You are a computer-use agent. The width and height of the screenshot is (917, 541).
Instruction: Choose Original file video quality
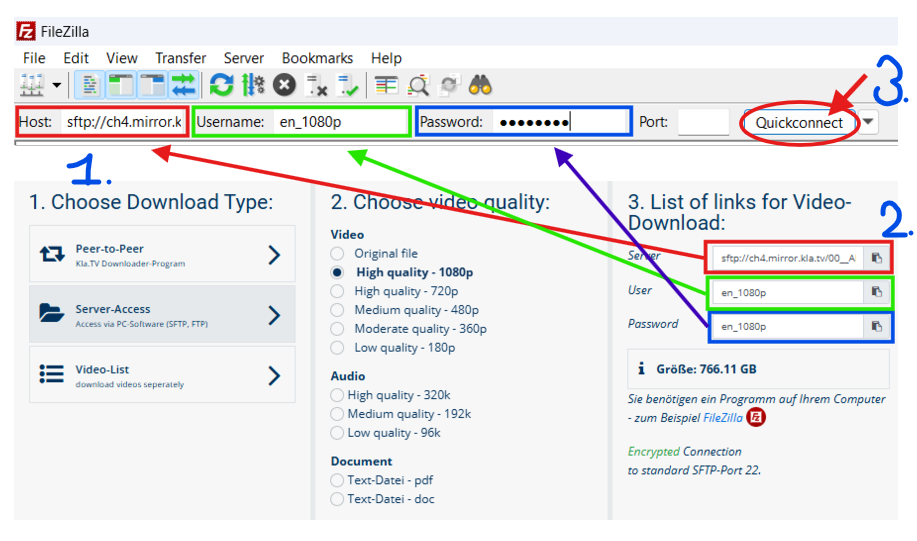pyautogui.click(x=337, y=254)
